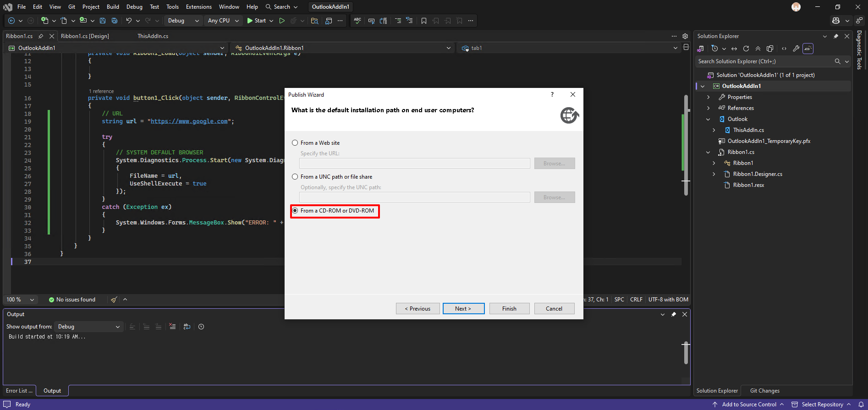Click Add to Source Control in status bar
868x410 pixels.
(748, 405)
